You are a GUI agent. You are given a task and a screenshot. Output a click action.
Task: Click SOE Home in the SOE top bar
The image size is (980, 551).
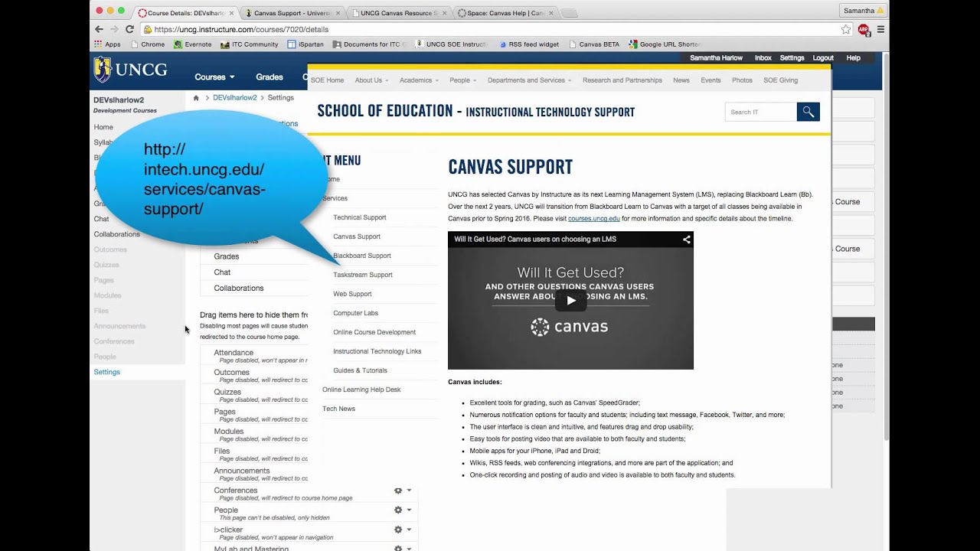[x=327, y=80]
